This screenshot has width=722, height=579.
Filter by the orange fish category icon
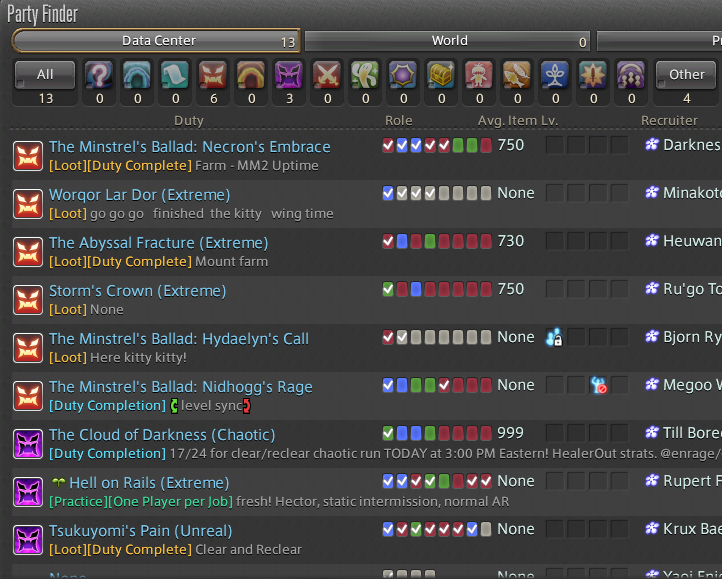click(x=517, y=74)
